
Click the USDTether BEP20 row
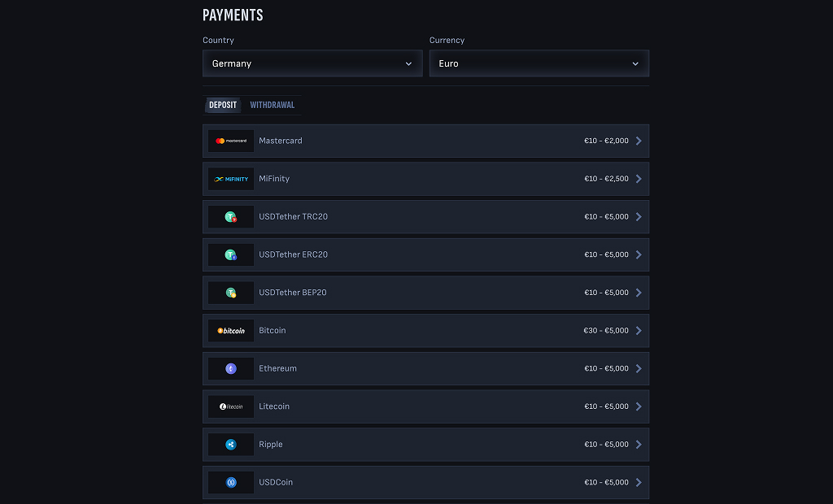[425, 292]
